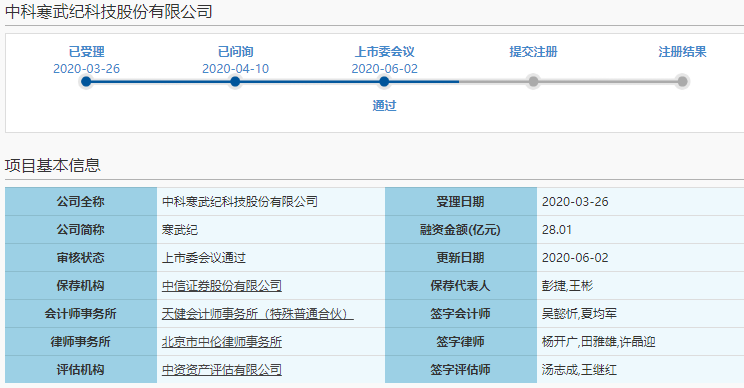Open the 北京市中伦律师事务所 link
The width and height of the screenshot is (744, 388).
tap(222, 342)
